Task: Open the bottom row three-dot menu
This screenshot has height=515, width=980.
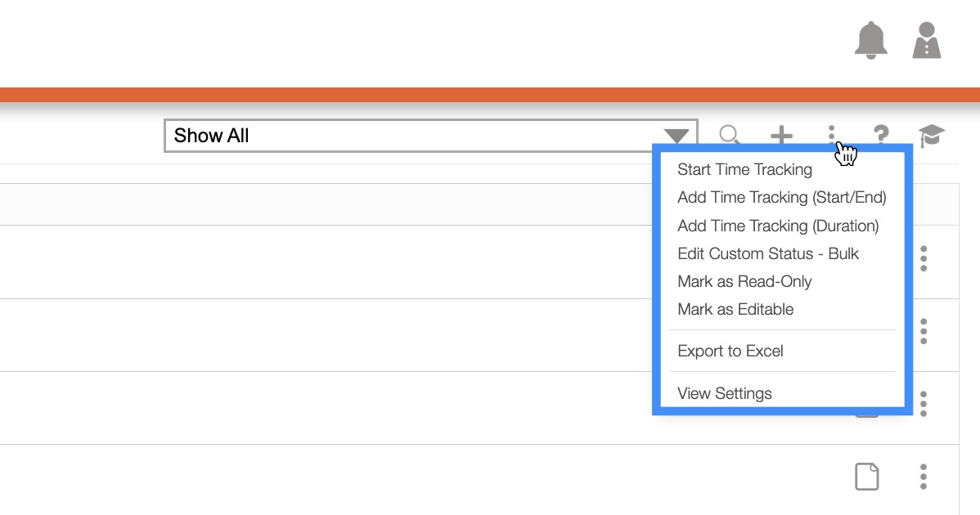Action: tap(924, 476)
